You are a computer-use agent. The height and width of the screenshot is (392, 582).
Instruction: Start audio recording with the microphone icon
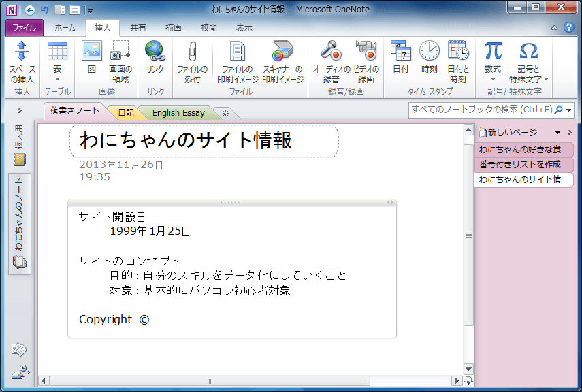[x=331, y=62]
